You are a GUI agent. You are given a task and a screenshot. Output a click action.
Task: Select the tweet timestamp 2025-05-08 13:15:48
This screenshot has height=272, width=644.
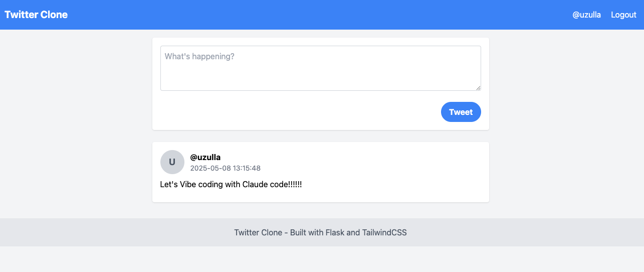(226, 168)
